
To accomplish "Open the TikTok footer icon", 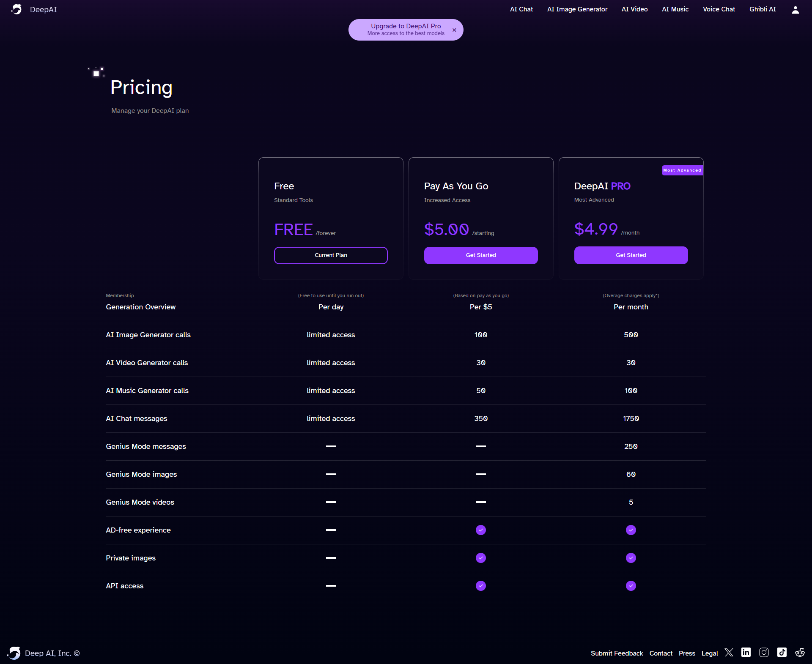I will [782, 653].
